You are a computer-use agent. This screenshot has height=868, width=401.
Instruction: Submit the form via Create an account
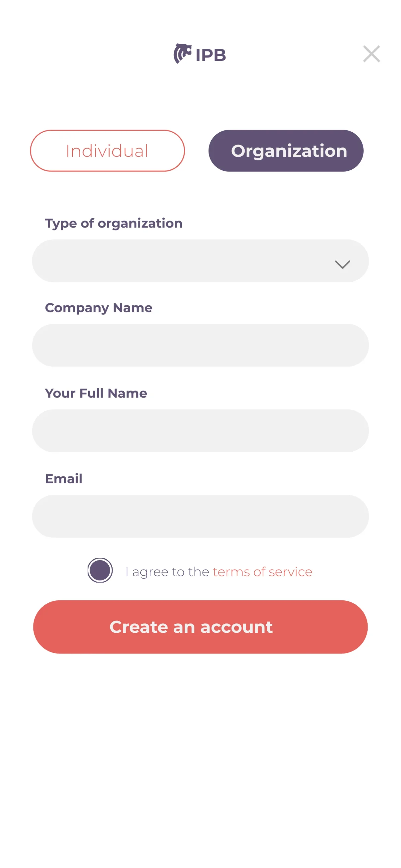click(200, 627)
